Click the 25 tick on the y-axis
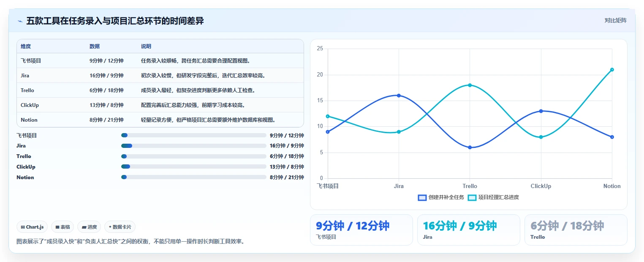The width and height of the screenshot is (644, 262). 320,49
